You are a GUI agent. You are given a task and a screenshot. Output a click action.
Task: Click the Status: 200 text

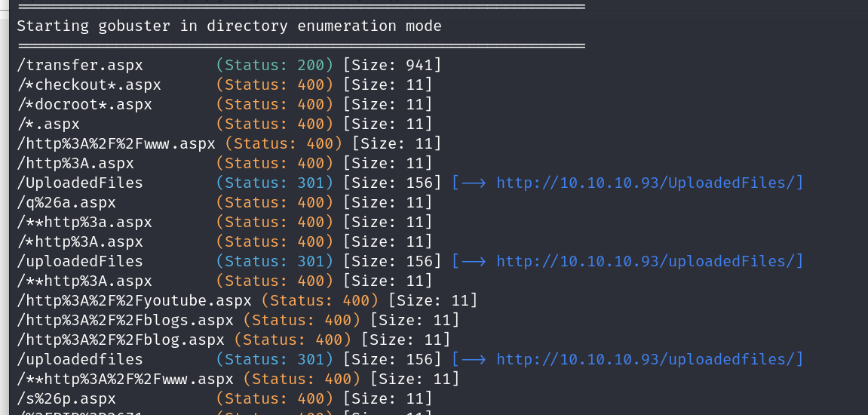275,65
